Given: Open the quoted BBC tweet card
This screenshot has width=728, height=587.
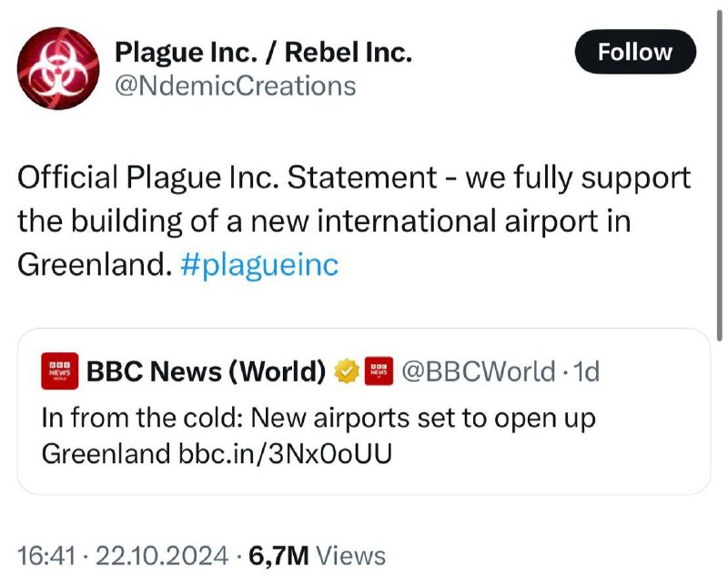Looking at the screenshot, I should [x=364, y=411].
